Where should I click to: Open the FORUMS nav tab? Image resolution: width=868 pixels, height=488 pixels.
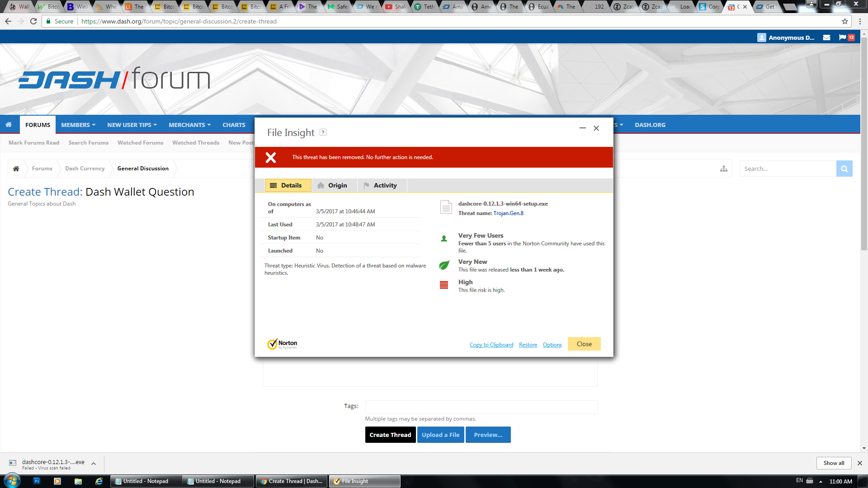[x=38, y=125]
